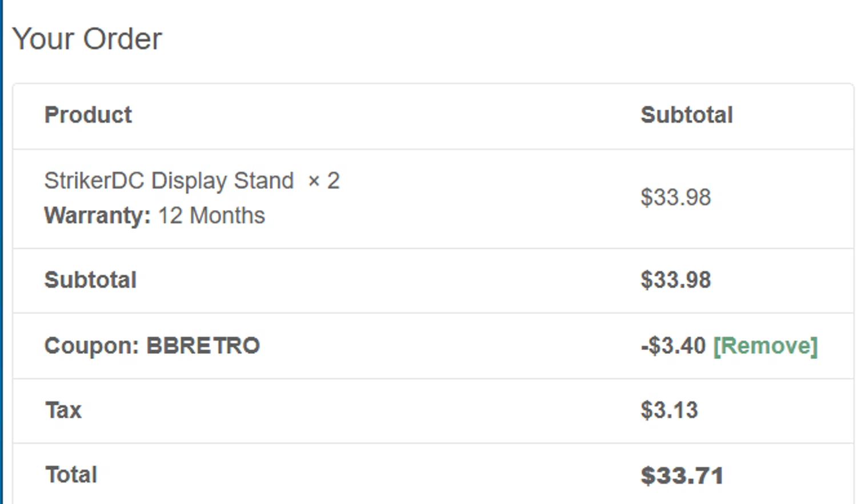Click the Remove coupon link
Screen dimensions: 857x504
(x=766, y=346)
